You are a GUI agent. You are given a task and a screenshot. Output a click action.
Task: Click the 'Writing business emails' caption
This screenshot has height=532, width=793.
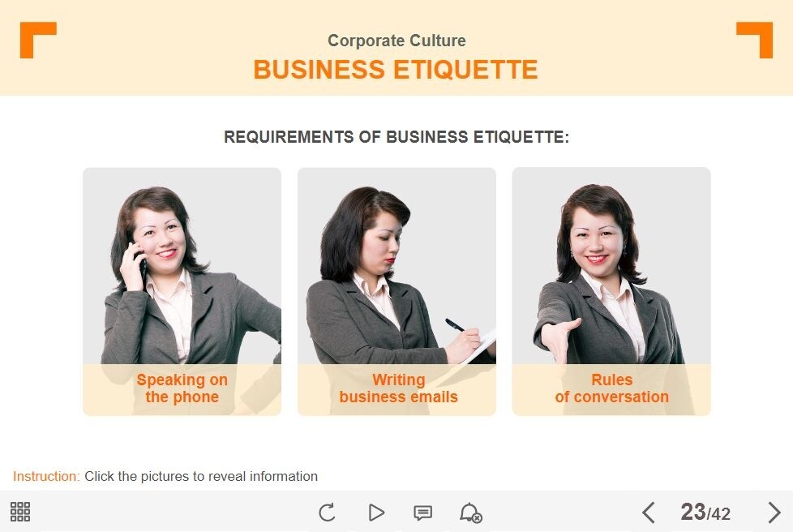pos(398,388)
